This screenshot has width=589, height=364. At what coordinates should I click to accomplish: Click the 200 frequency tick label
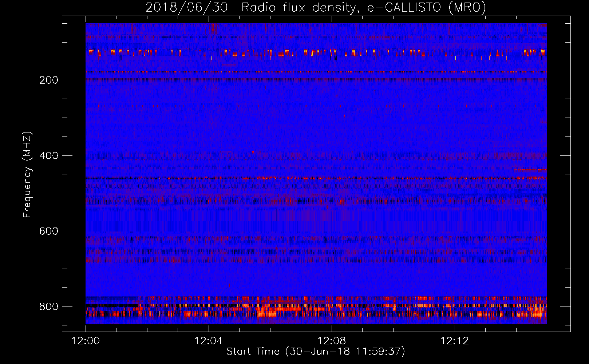click(49, 80)
